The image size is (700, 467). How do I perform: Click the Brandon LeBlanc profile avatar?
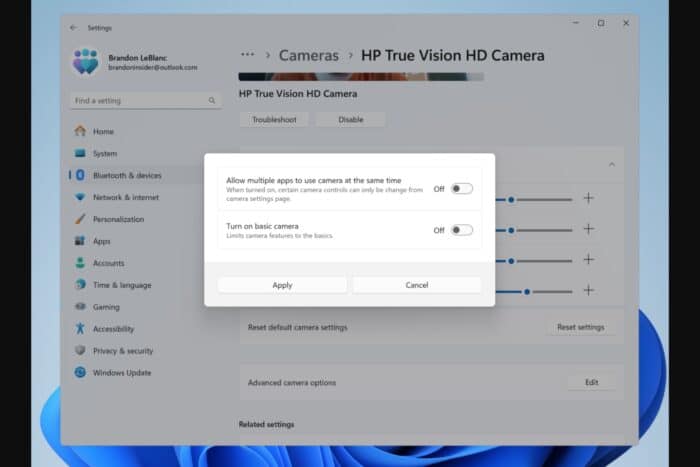(85, 61)
